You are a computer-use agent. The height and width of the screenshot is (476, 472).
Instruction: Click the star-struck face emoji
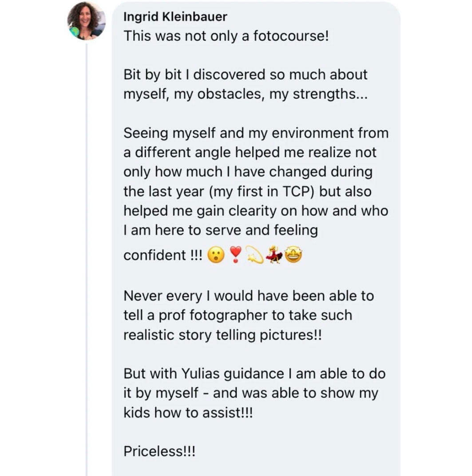click(294, 254)
